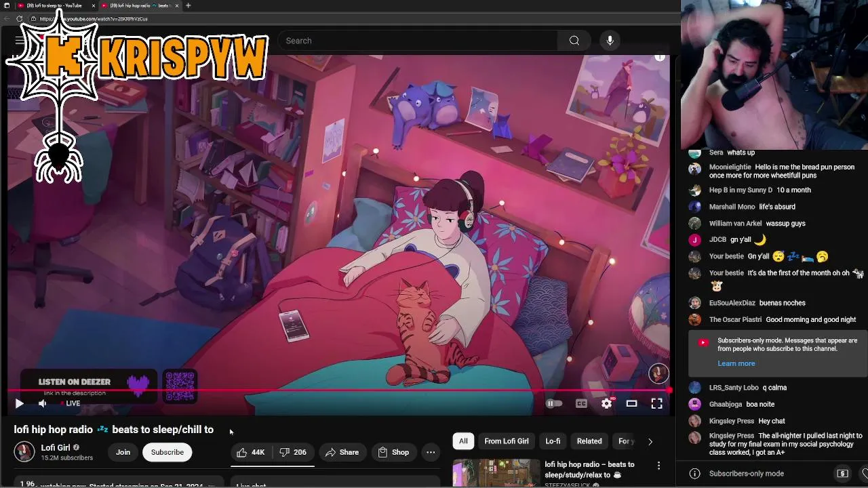Select the From Lofi Girl chip
Screen dimensions: 868x488
(507, 441)
